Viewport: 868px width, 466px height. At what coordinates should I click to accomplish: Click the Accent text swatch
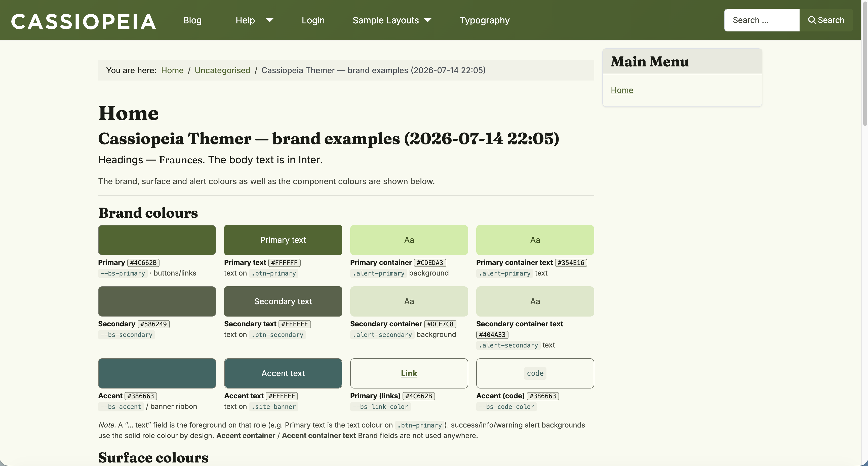283,373
